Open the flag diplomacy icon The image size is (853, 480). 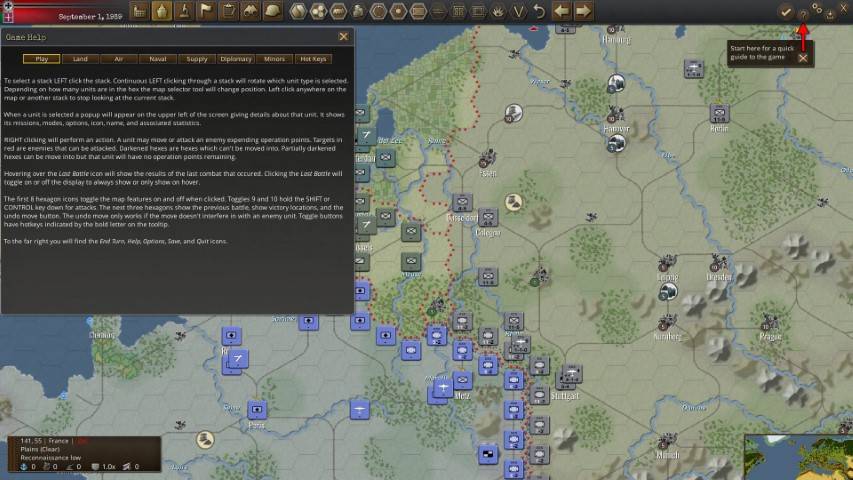coord(206,11)
